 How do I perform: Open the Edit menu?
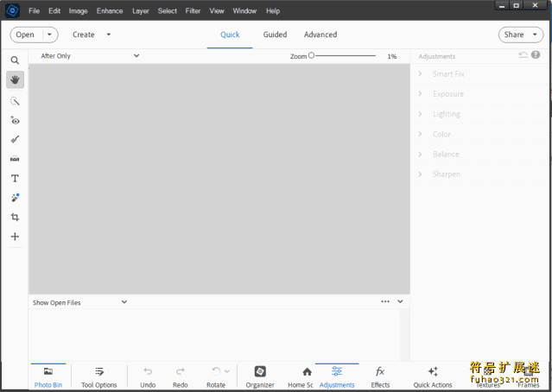pos(54,11)
